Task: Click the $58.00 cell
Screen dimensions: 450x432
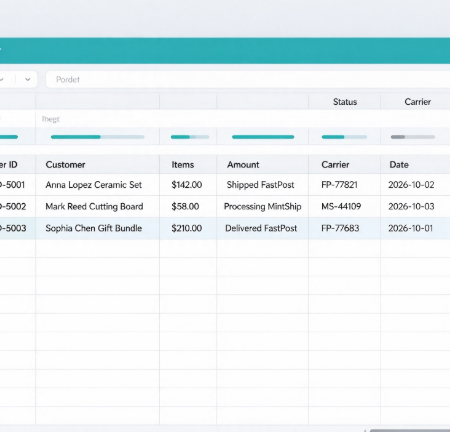Action: [185, 207]
